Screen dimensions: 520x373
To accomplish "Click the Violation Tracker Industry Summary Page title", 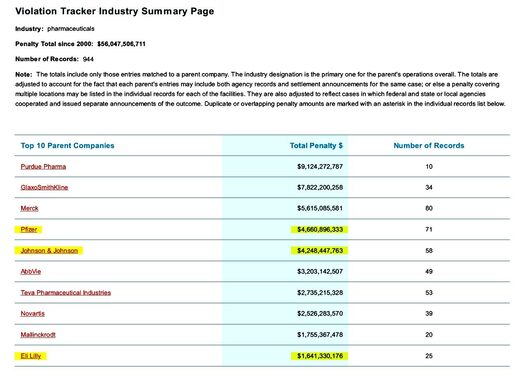I will (x=115, y=11).
